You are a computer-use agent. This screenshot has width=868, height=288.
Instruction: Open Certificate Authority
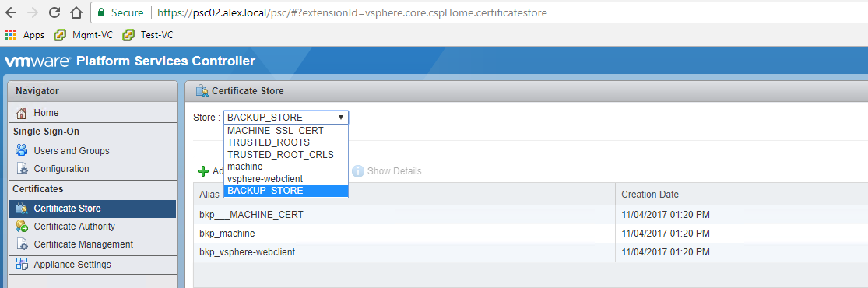click(x=74, y=226)
